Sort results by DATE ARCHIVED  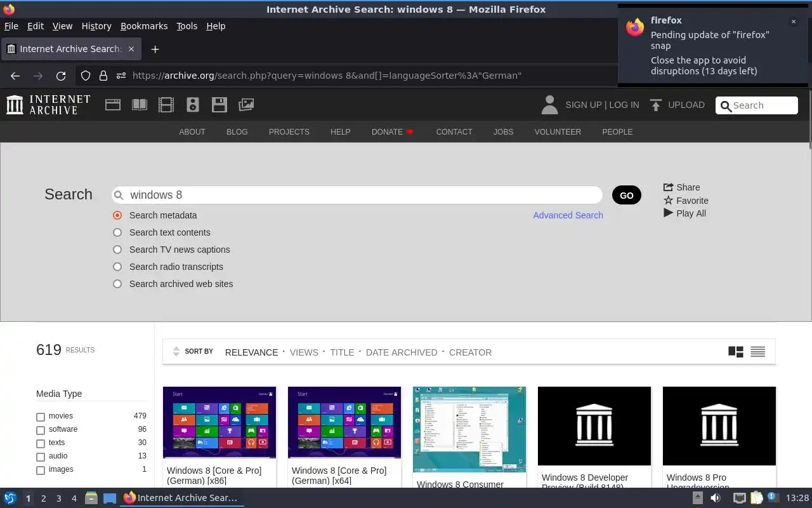click(x=402, y=352)
